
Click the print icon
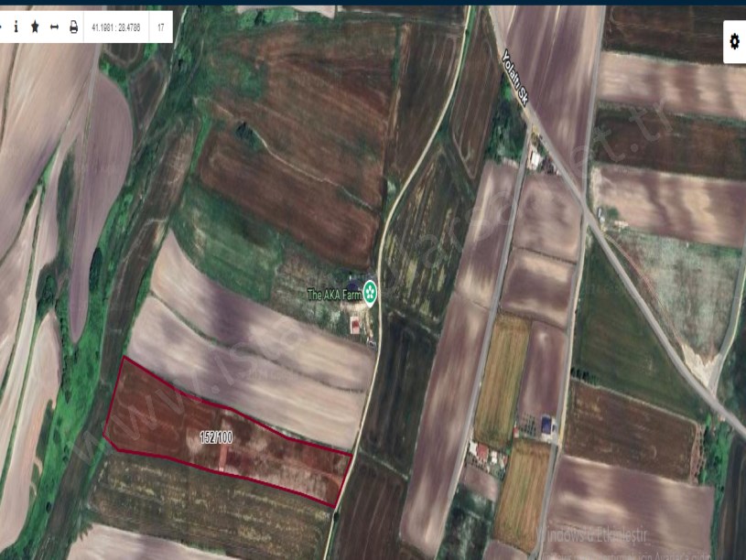coord(73,27)
